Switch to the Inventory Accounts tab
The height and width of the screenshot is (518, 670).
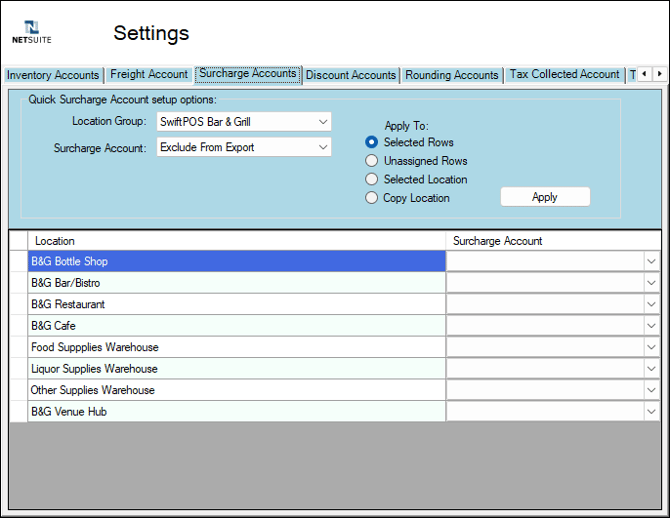53,75
